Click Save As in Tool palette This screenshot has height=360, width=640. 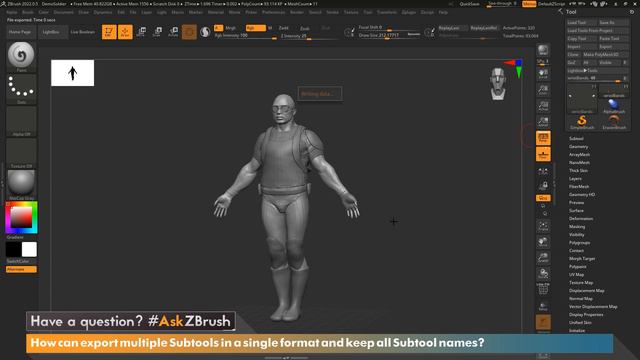[613, 23]
